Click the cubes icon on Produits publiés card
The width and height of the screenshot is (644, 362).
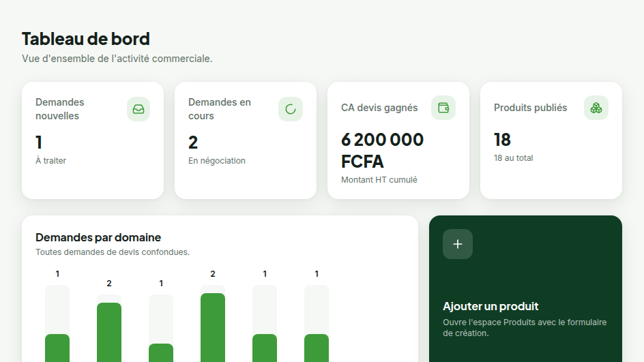point(596,108)
